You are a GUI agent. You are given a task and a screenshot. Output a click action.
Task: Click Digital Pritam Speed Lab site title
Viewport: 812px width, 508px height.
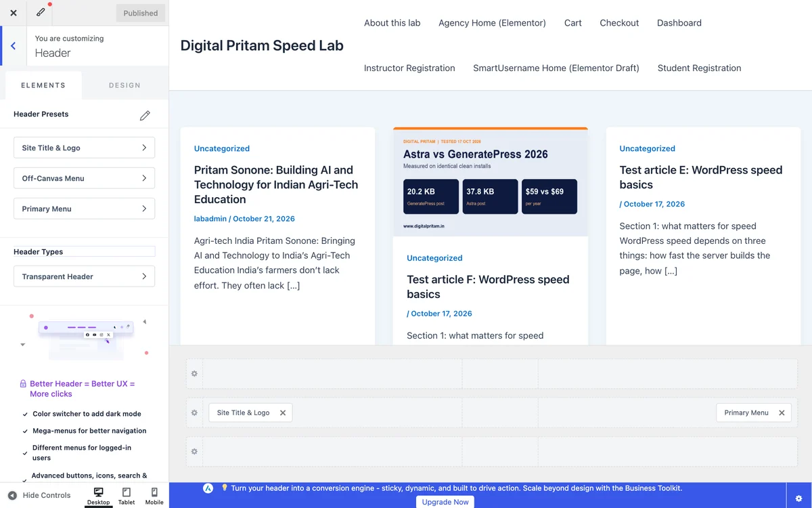(262, 45)
